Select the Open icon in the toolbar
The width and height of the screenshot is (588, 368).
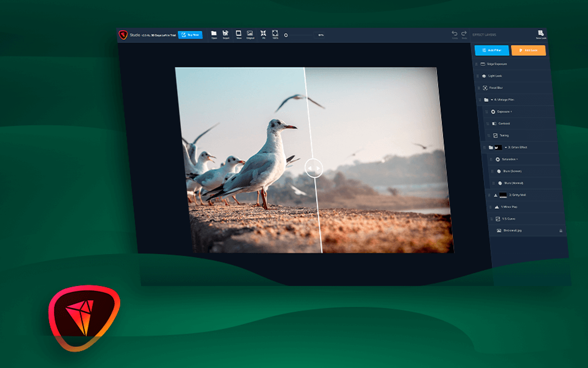[x=214, y=34]
